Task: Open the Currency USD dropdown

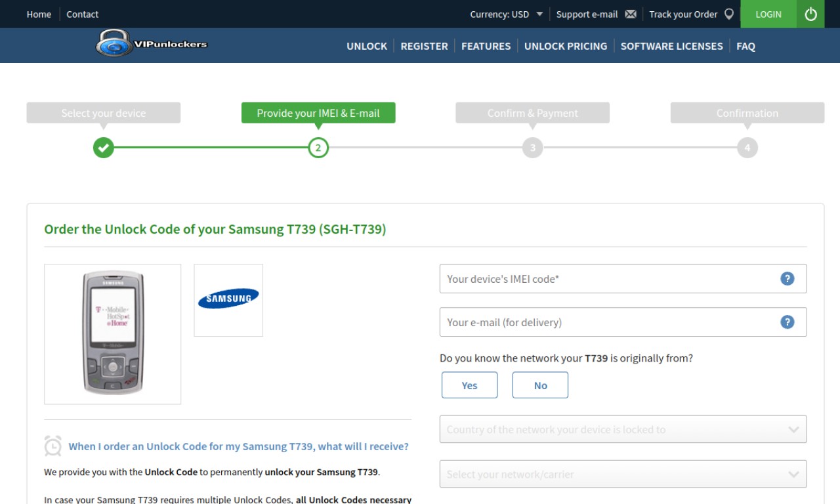Action: coord(507,14)
